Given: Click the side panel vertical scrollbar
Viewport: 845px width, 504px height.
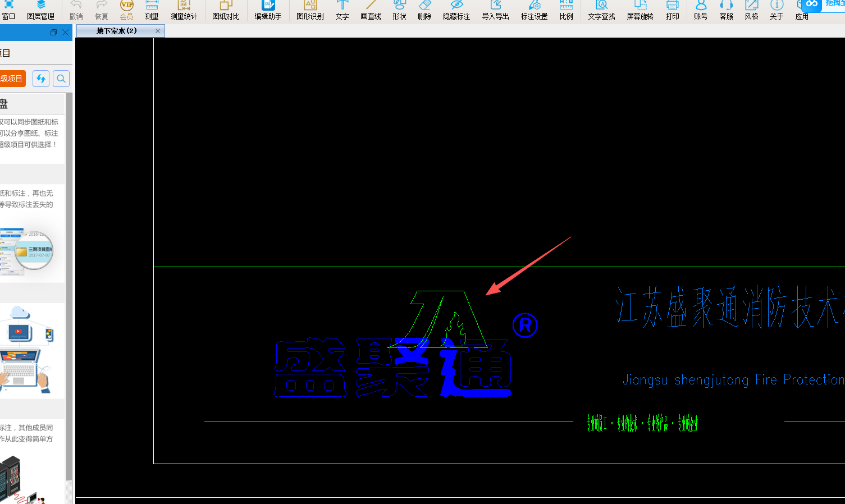Looking at the screenshot, I should tap(69, 281).
